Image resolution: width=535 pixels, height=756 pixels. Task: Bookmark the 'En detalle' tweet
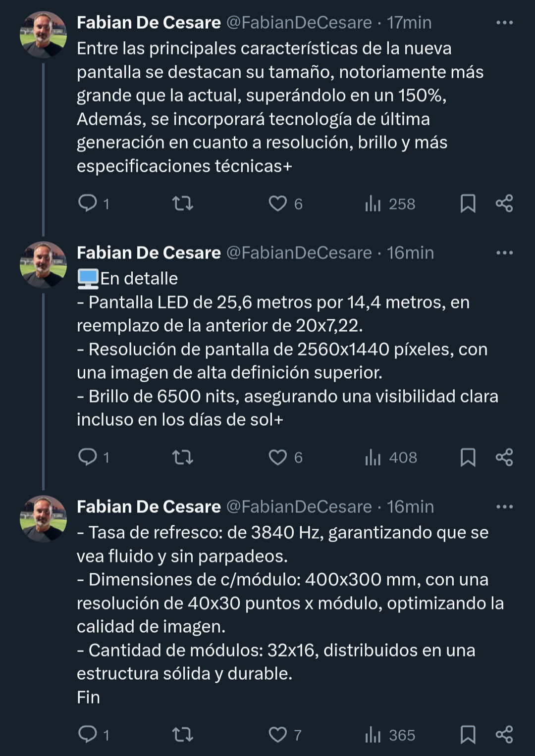468,457
